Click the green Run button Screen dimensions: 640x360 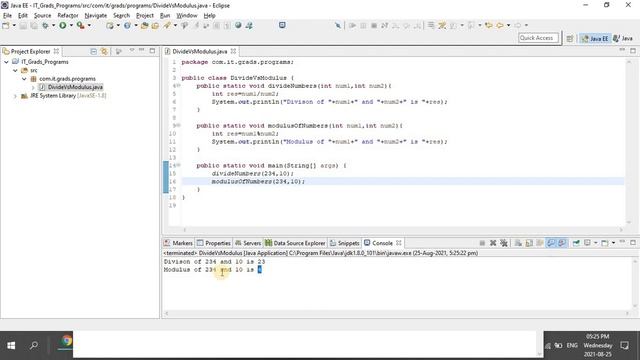point(63,25)
